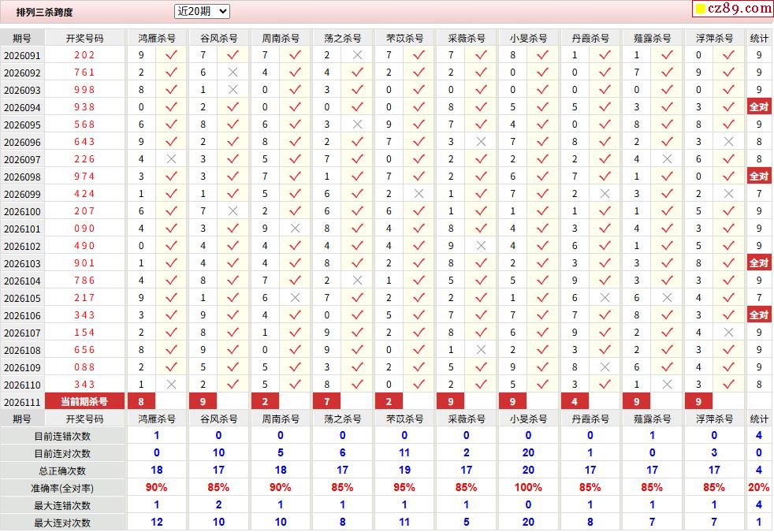Click the X mark for 丹霞杀号 in row 2026109
This screenshot has width=774, height=532.
coord(605,367)
